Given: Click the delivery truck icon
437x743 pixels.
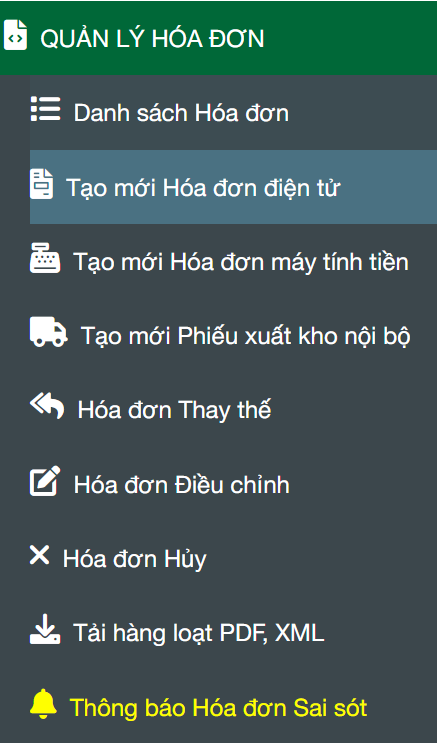Looking at the screenshot, I should pos(49,332).
